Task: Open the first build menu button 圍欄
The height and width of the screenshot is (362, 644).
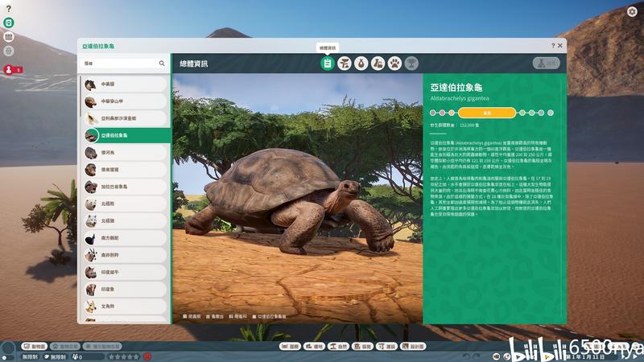Action: pos(290,347)
